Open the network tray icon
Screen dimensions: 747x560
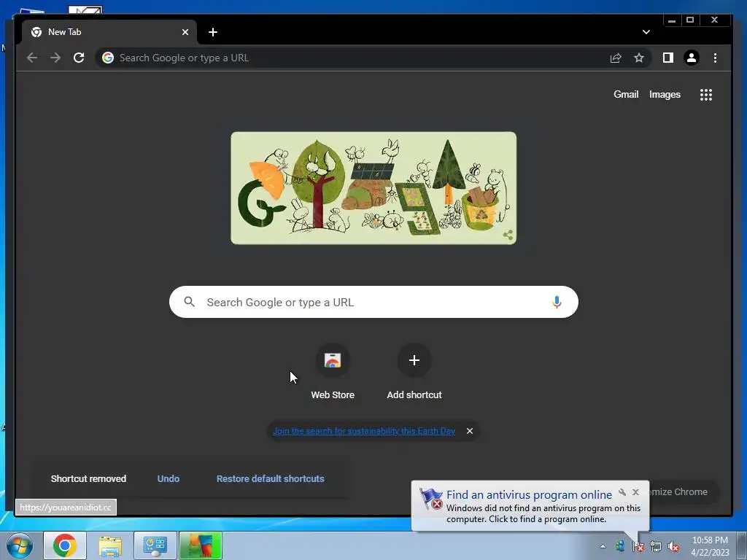tap(656, 546)
